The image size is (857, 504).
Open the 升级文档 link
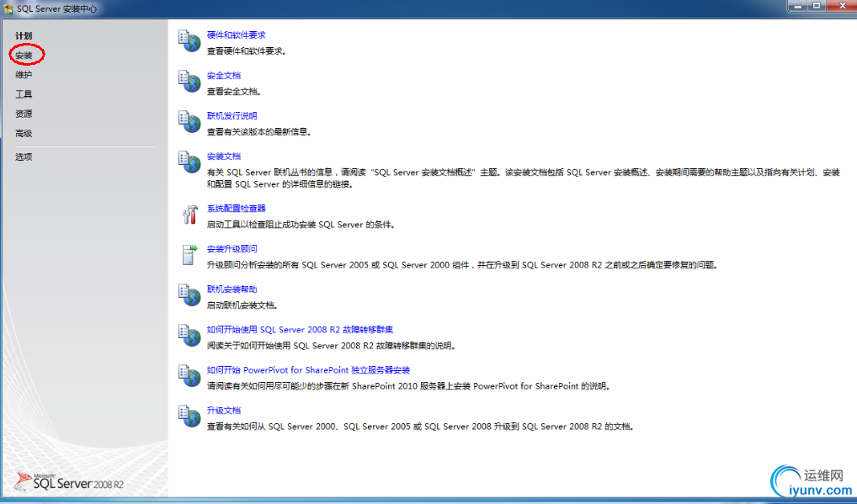click(x=224, y=410)
